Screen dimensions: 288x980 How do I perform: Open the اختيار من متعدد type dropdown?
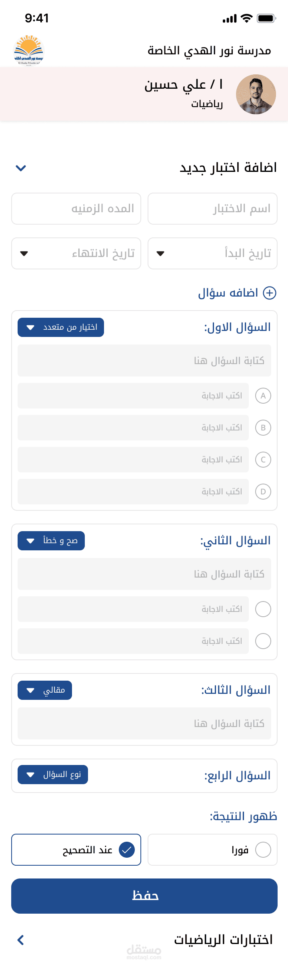click(61, 327)
